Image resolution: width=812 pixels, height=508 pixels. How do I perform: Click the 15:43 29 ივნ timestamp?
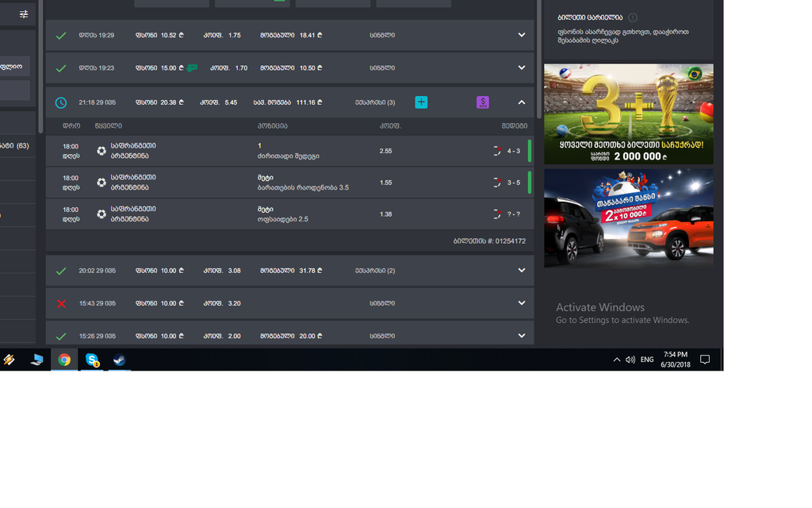[97, 303]
